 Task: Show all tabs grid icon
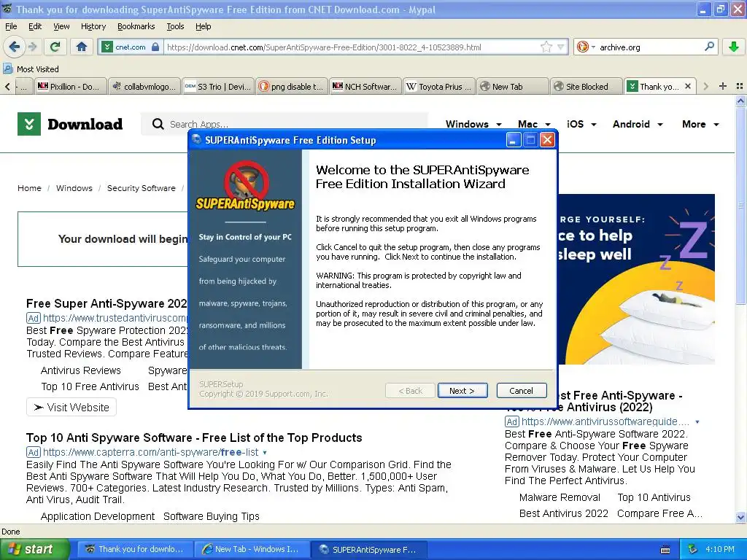point(740,86)
